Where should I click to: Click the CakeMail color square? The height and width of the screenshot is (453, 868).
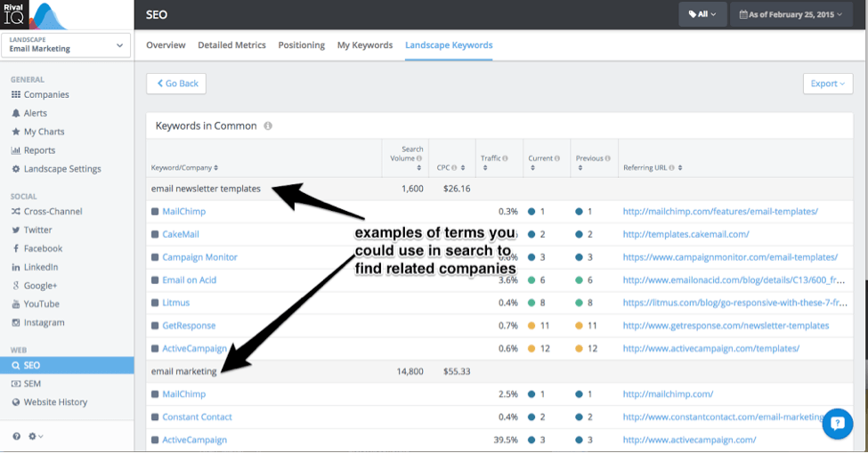tap(155, 235)
